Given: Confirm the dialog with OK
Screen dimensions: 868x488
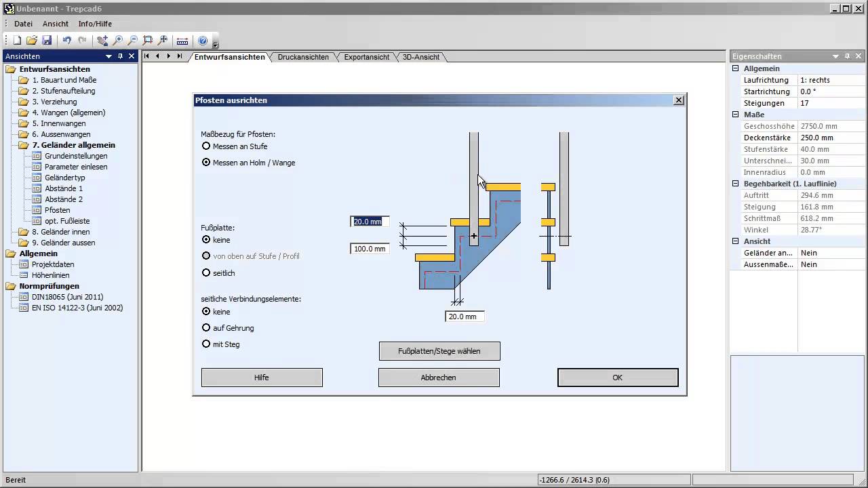Looking at the screenshot, I should pos(618,378).
